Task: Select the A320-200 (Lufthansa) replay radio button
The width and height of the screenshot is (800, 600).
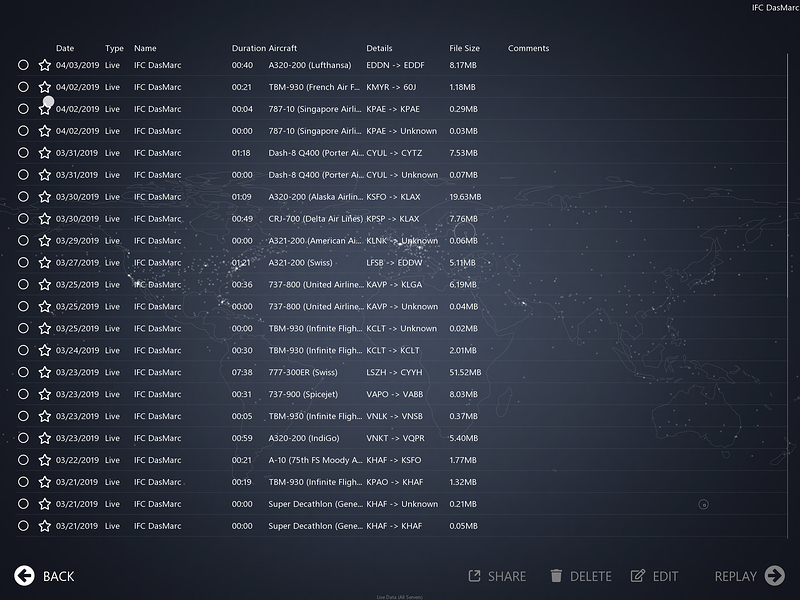Action: (x=23, y=65)
